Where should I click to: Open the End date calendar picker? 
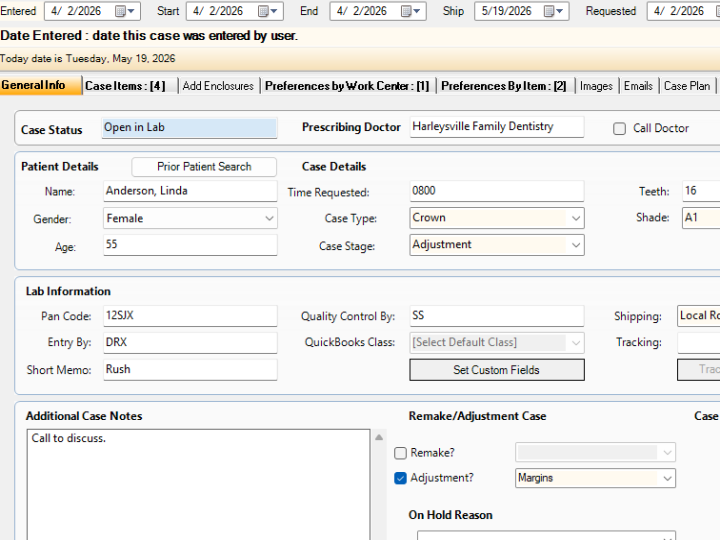[411, 11]
